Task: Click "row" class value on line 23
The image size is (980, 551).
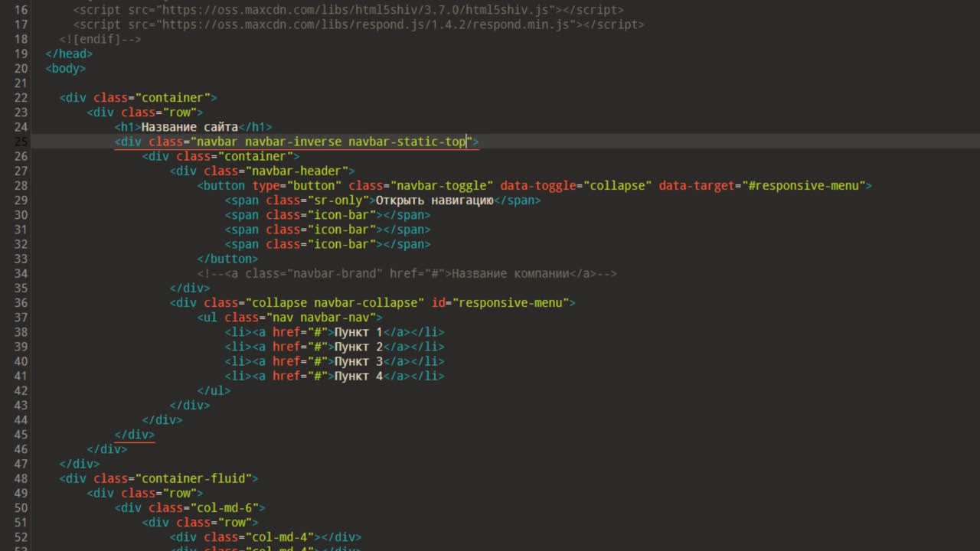Action: [179, 112]
